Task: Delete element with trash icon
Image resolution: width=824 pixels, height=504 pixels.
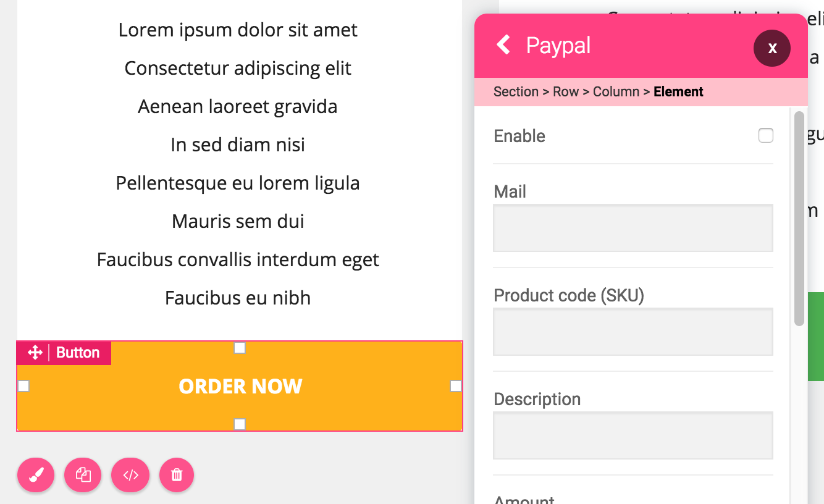Action: click(177, 475)
